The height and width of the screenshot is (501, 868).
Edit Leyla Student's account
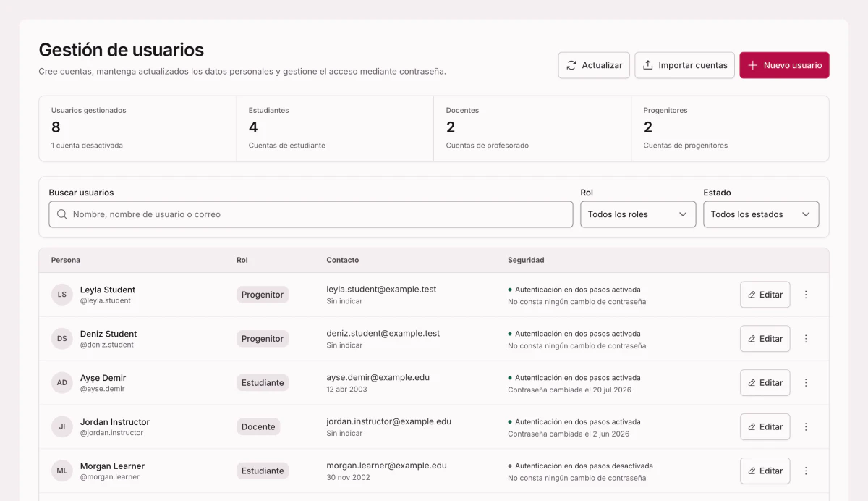765,295
